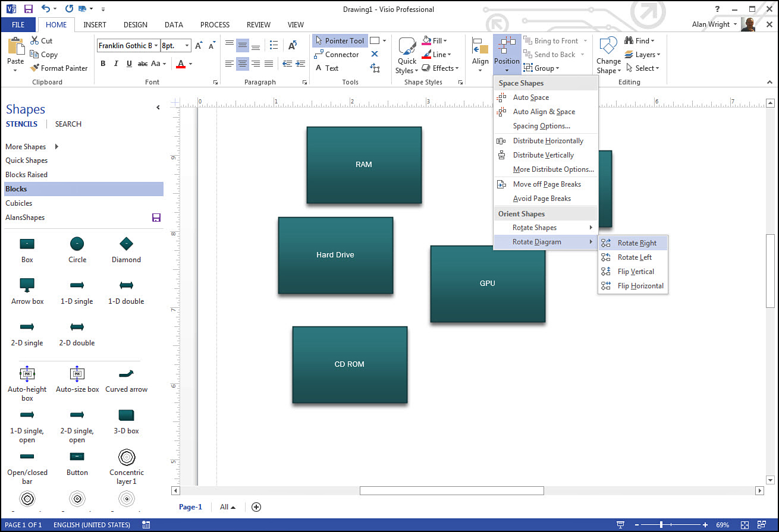Decrease font size with shrink font icon

pyautogui.click(x=212, y=46)
